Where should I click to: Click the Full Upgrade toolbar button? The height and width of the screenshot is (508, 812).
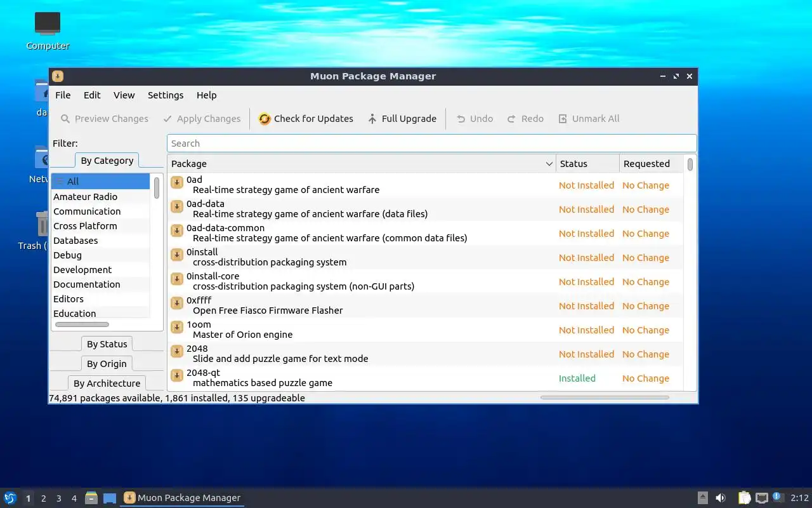(x=402, y=119)
